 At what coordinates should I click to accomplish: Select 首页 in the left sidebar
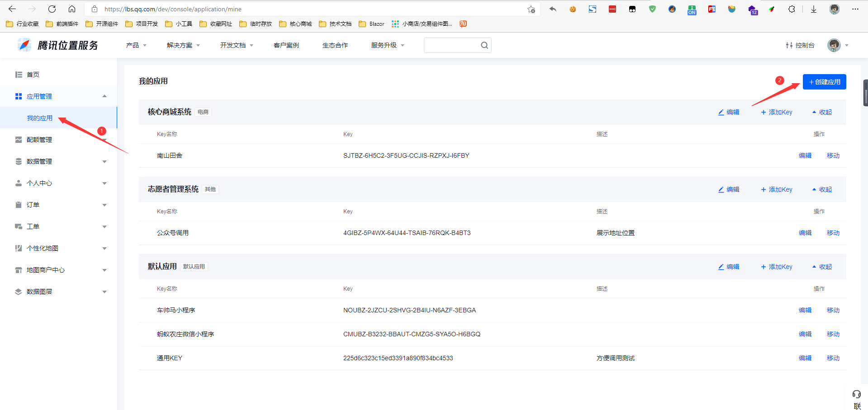[33, 75]
